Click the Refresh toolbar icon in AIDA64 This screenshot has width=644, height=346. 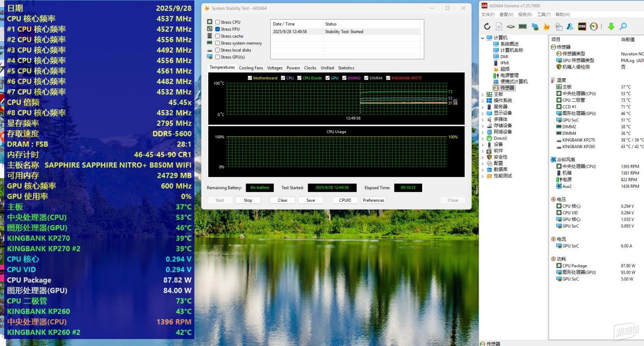[x=487, y=27]
